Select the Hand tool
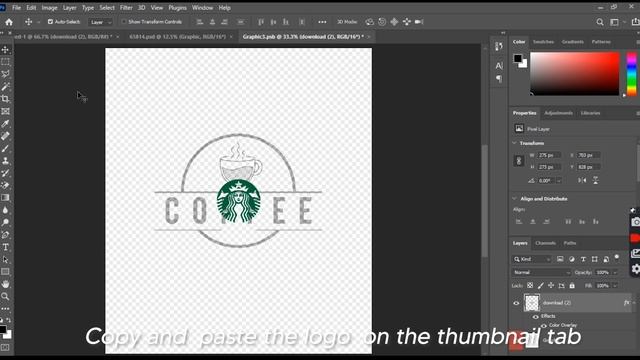The image size is (640, 360). [x=5, y=284]
